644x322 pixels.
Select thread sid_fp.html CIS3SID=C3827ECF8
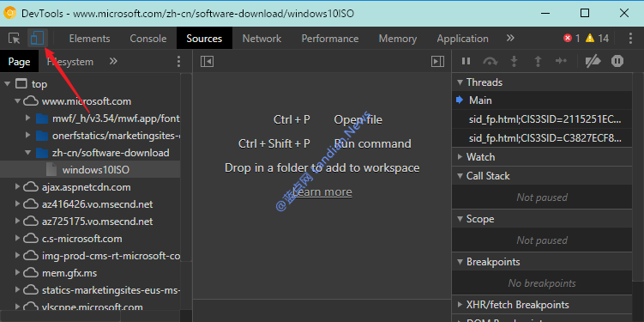542,138
